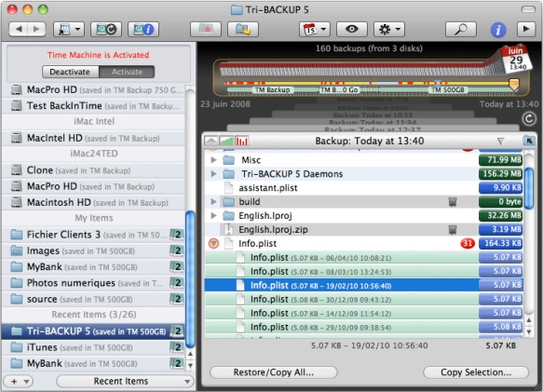This screenshot has height=392, width=543.
Task: Click Restore/Copy All button
Action: pyautogui.click(x=274, y=372)
